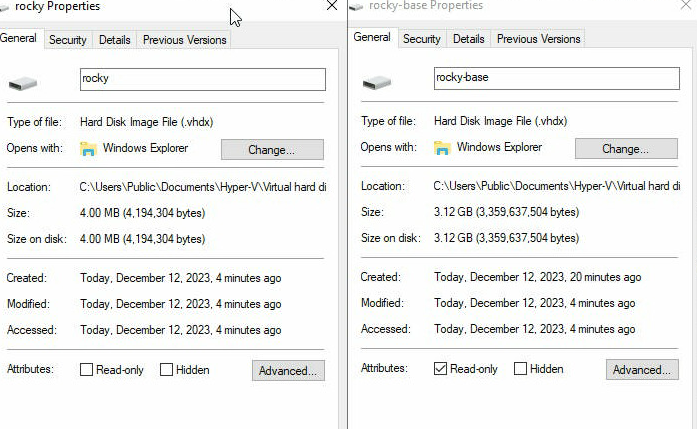Image resolution: width=697 pixels, height=429 pixels.
Task: Open Previous Versions tab in rocky-base Properties
Action: [538, 39]
